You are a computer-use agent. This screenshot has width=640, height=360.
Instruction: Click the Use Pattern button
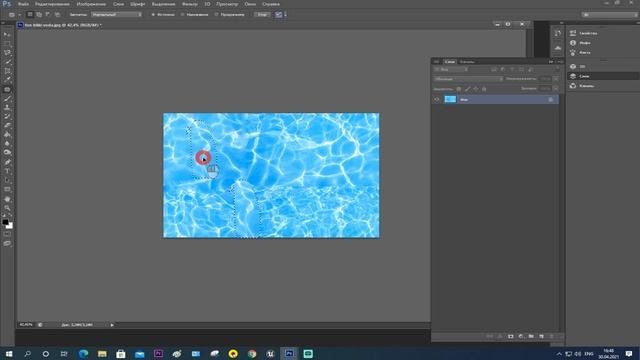[x=262, y=14]
